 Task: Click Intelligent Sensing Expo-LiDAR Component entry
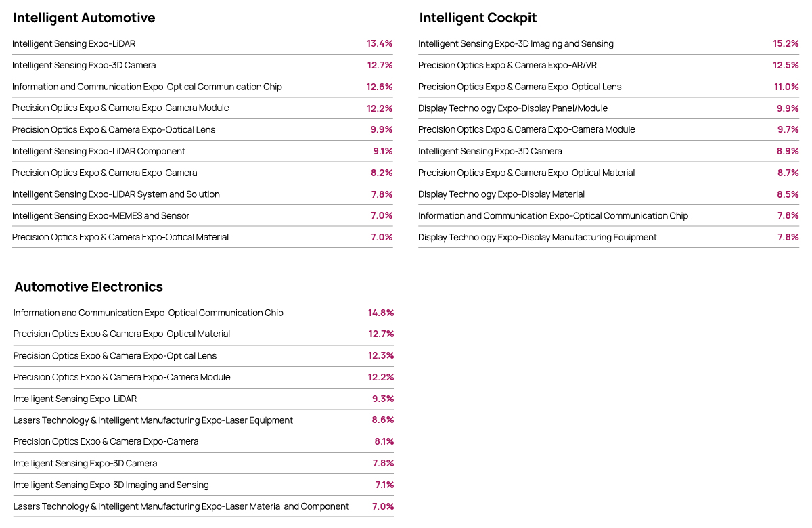click(x=99, y=152)
